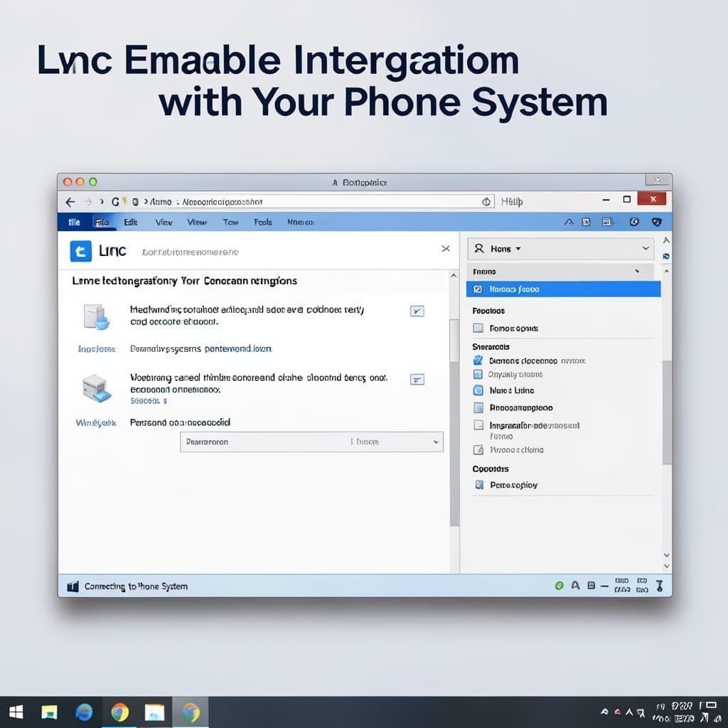The width and height of the screenshot is (728, 728).
Task: Click the up caret in toolbar right
Action: (569, 222)
